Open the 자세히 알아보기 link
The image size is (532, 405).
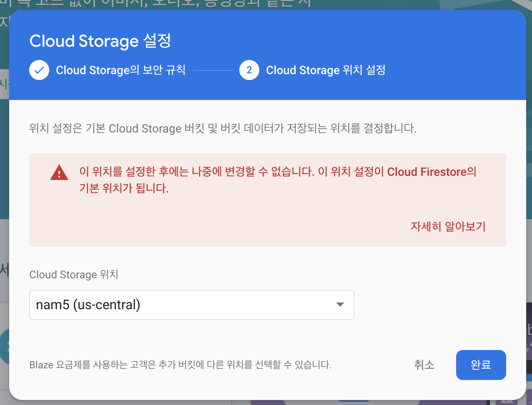[448, 226]
